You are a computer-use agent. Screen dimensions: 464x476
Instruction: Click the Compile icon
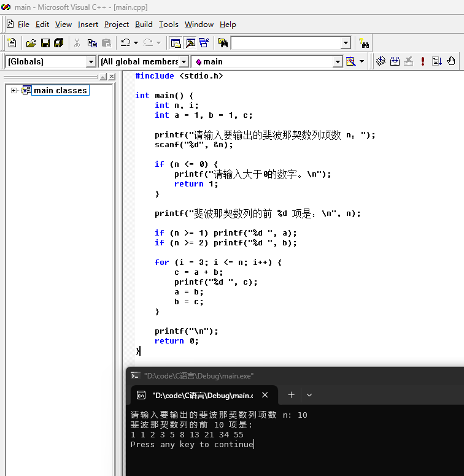pyautogui.click(x=381, y=61)
